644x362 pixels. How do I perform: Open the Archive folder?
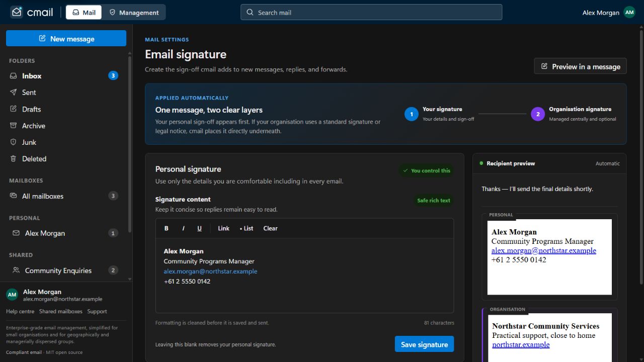tap(64, 126)
